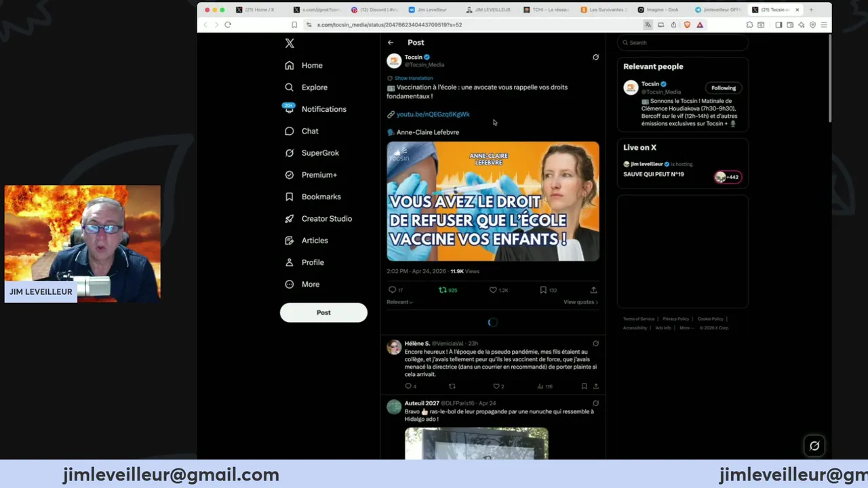
Task: Open Articles in the sidebar
Action: pyautogui.click(x=307, y=241)
